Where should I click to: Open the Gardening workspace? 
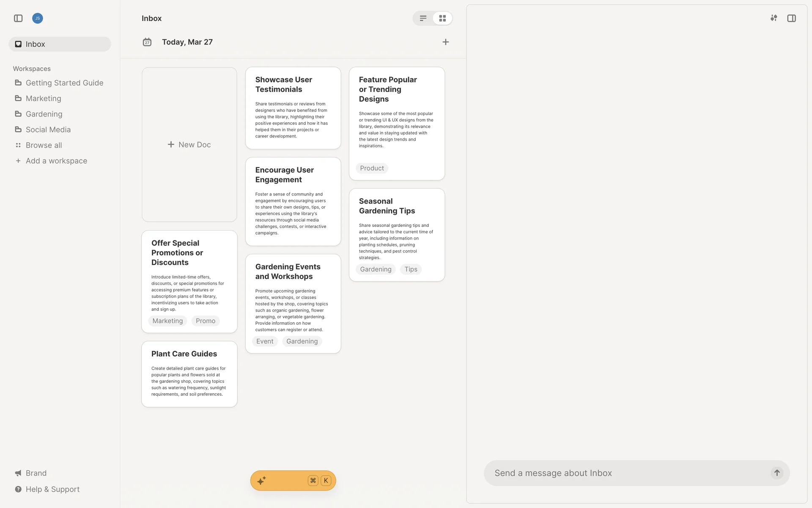44,114
